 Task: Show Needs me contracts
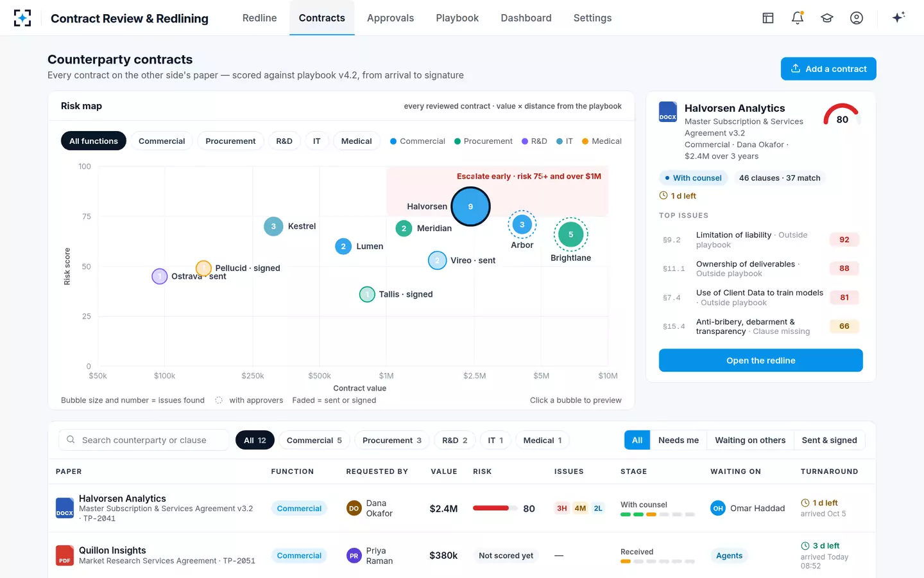point(678,440)
